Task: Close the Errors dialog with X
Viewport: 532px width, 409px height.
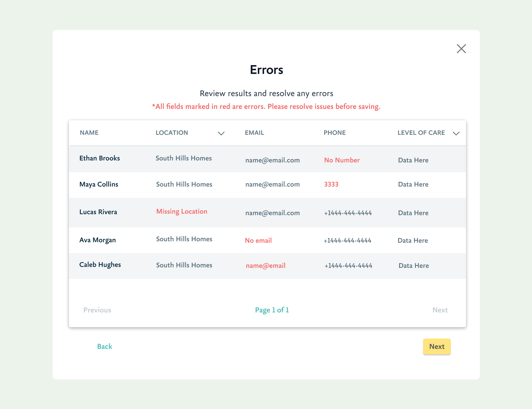Action: [461, 49]
